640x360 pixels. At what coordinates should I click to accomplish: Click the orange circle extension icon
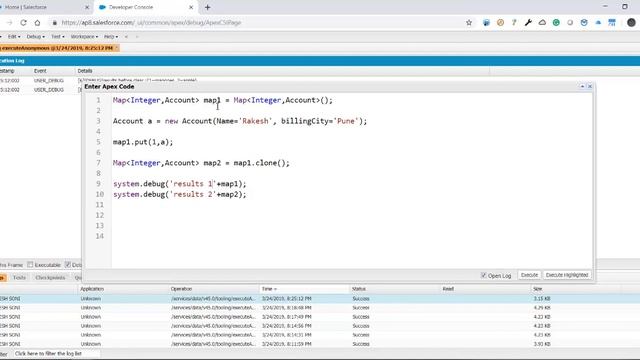[500, 23]
